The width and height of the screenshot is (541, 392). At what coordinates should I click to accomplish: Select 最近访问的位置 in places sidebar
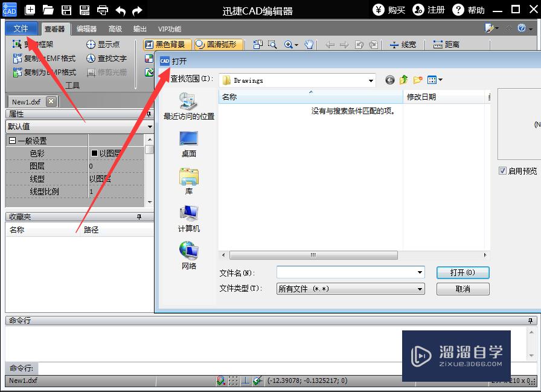click(189, 106)
